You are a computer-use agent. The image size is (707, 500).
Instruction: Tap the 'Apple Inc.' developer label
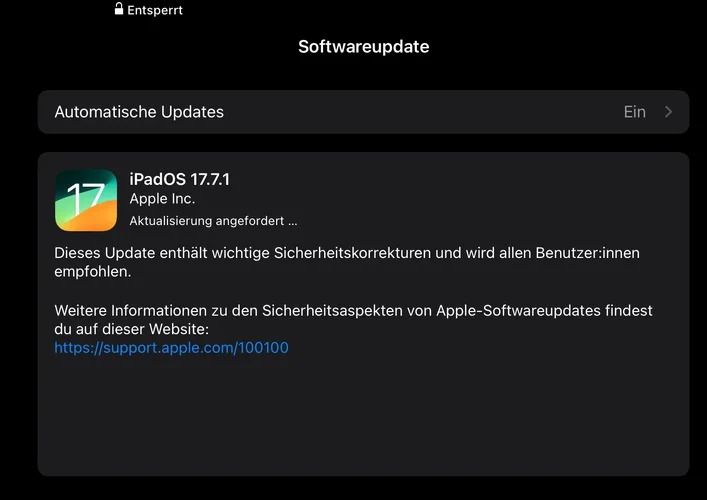click(162, 199)
